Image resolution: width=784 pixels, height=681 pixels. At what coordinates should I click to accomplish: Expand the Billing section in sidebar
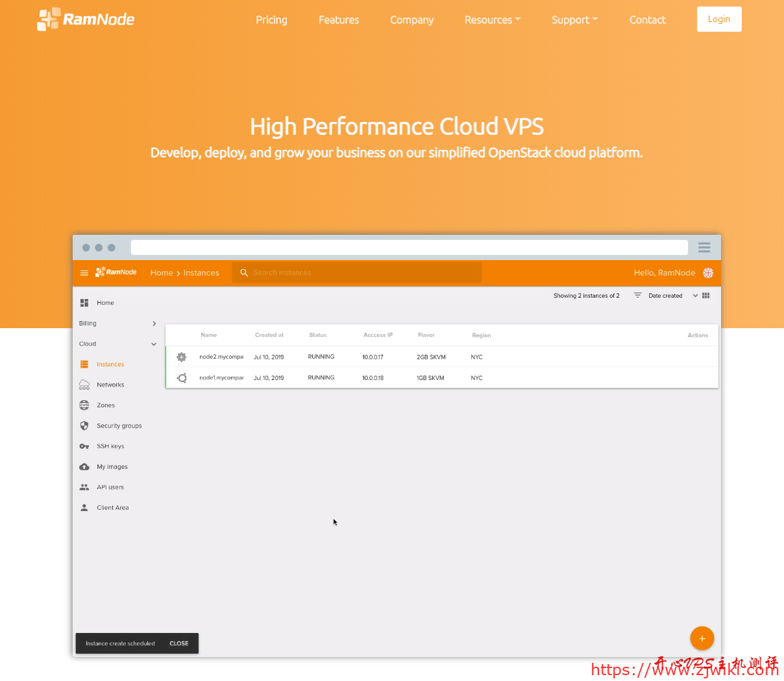[x=154, y=324]
